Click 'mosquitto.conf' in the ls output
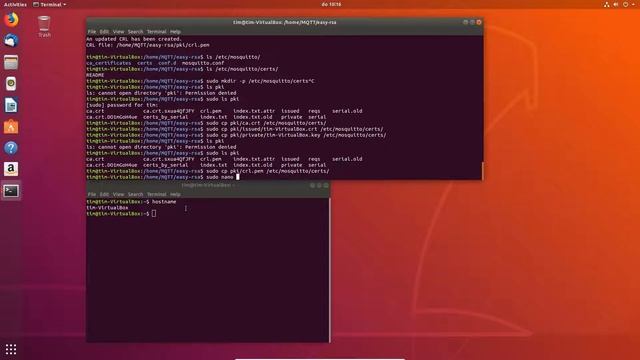 tap(203, 63)
